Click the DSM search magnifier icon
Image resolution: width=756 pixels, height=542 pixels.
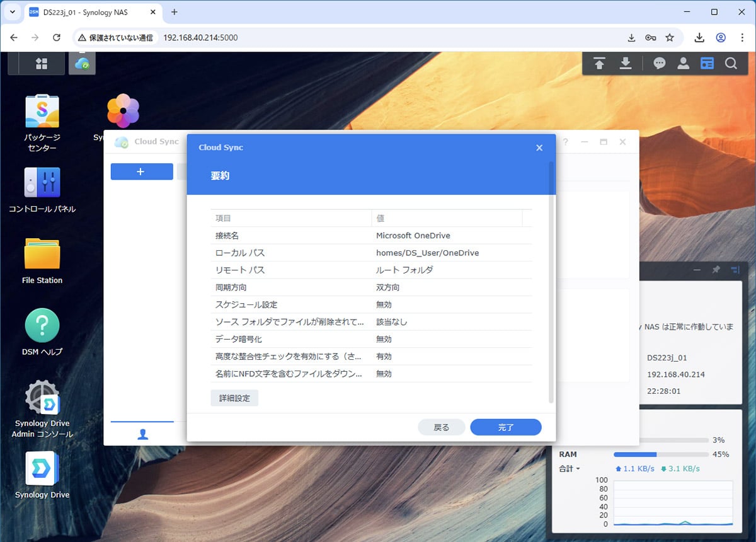click(731, 64)
